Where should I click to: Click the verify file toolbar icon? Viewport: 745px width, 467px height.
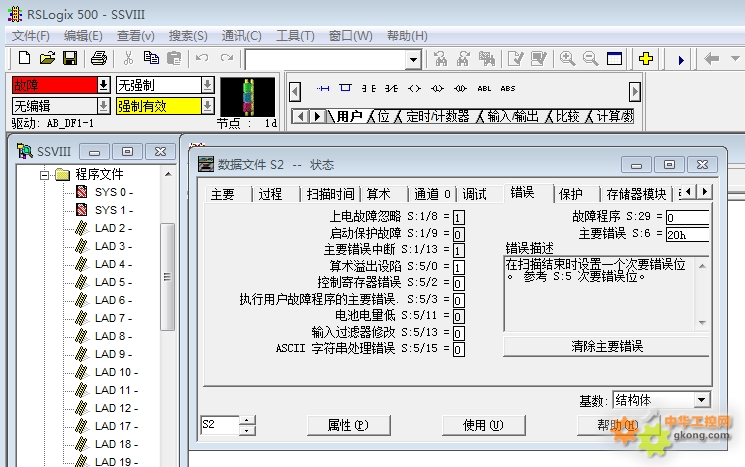click(x=515, y=58)
